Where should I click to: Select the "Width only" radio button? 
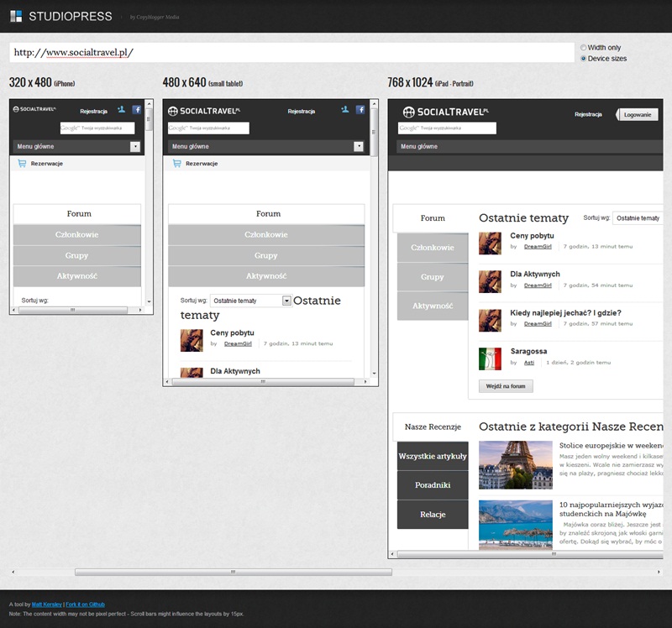pos(584,48)
